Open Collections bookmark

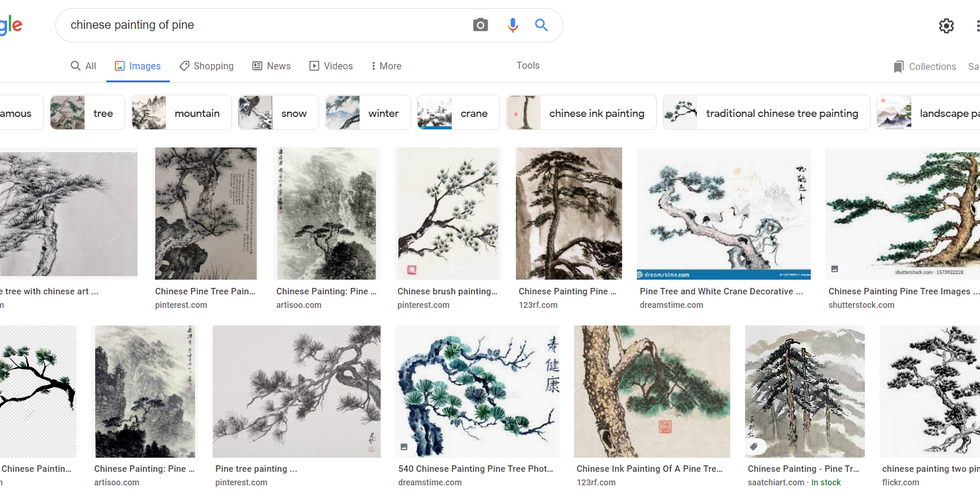click(924, 66)
